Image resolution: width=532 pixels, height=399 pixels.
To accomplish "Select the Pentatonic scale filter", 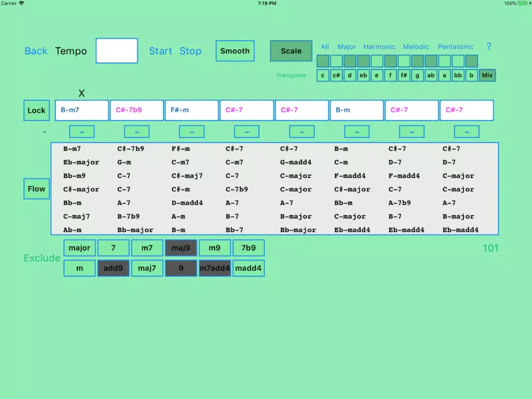I will pyautogui.click(x=455, y=47).
